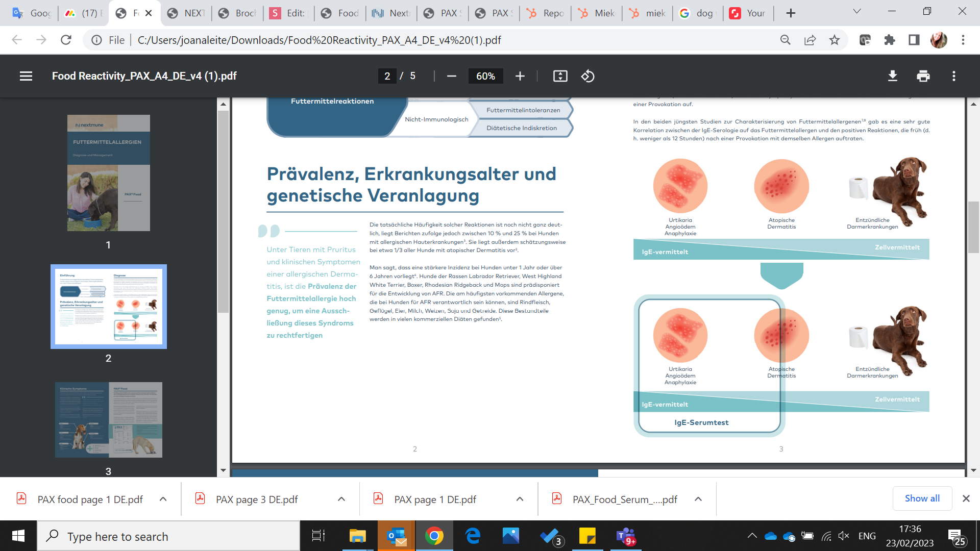
Task: Open a new browser tab
Action: point(790,13)
